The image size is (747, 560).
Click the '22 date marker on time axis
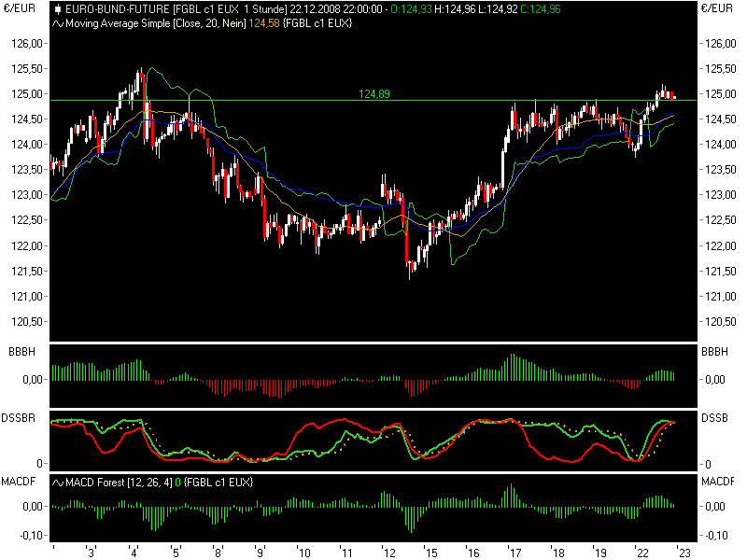click(x=642, y=553)
